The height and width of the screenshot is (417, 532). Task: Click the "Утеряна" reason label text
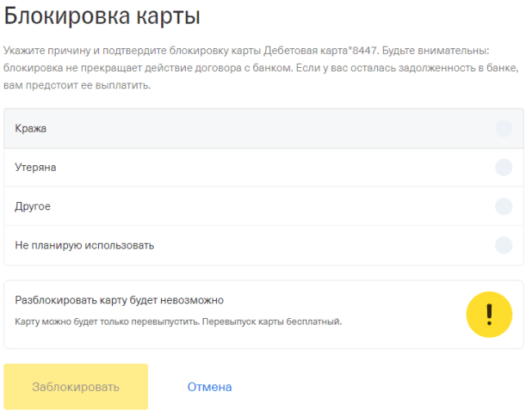(x=35, y=168)
